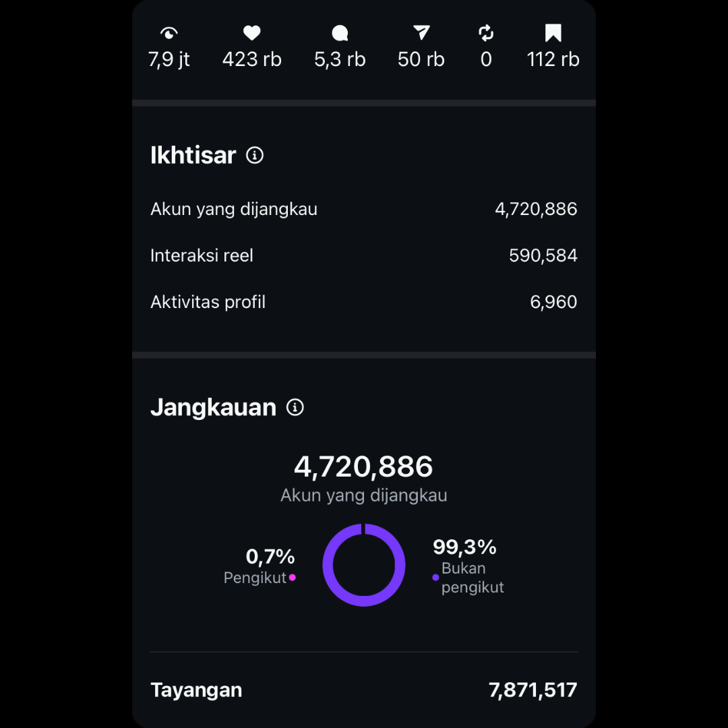Click the purple Bukan pengikut legend dot
This screenshot has height=728, width=728.
point(435,578)
